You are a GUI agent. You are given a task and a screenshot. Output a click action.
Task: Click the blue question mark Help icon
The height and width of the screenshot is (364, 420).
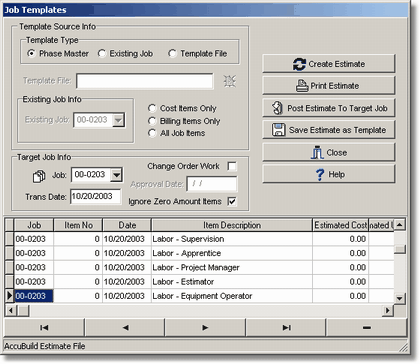(320, 174)
